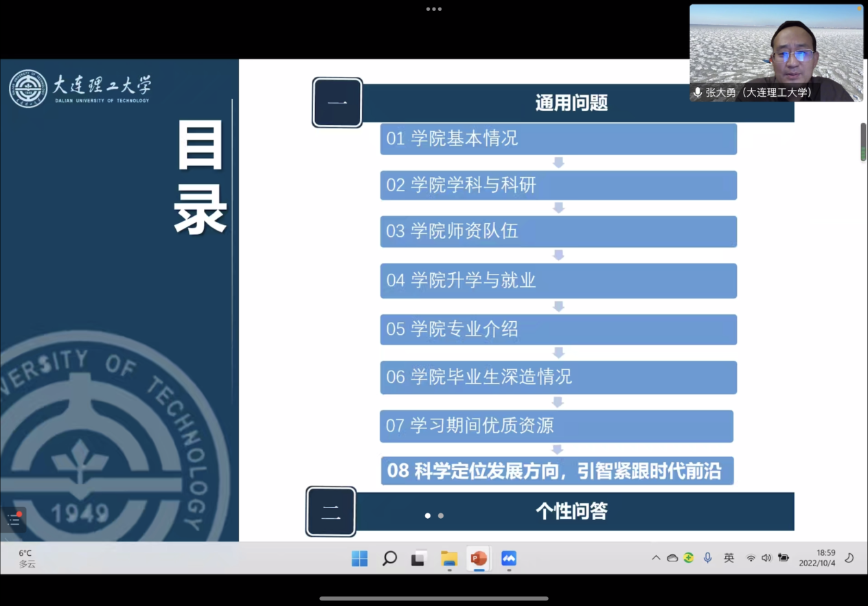Click the chat list icon at bottom left
This screenshot has height=606, width=868.
point(14,520)
